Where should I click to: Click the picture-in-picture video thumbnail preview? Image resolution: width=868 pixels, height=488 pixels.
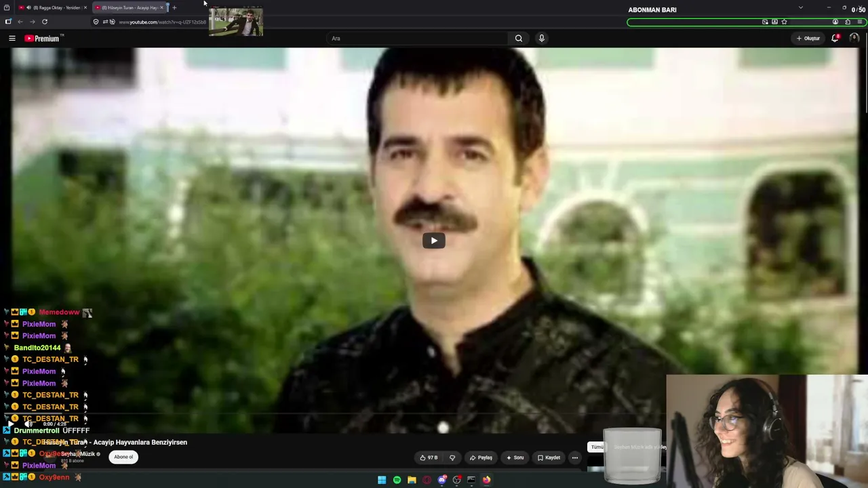coord(236,22)
